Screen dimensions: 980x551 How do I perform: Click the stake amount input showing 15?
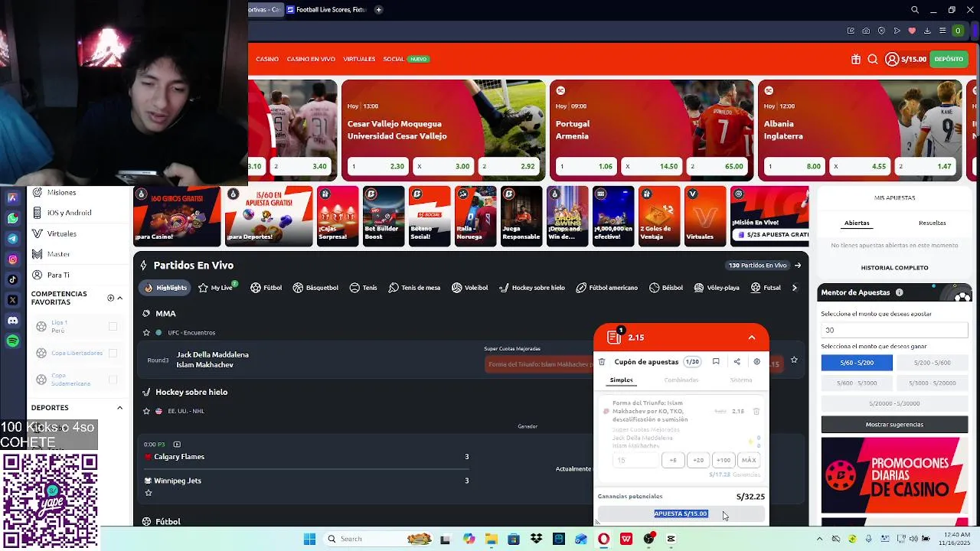pos(635,460)
